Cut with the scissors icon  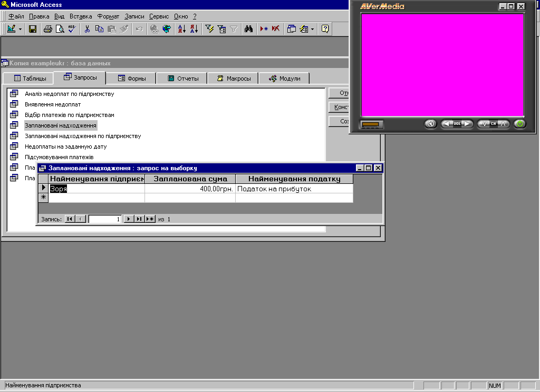tap(87, 29)
